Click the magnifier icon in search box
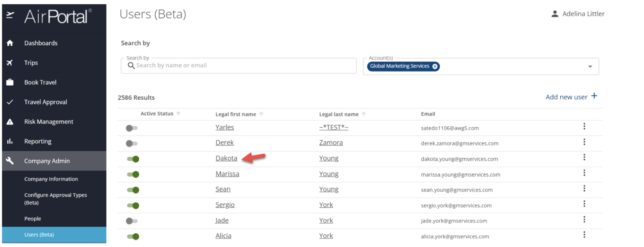This screenshot has width=644, height=247. (x=131, y=66)
